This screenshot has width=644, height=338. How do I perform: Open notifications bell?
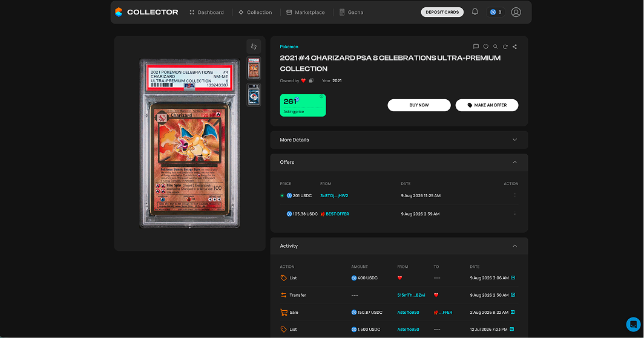point(475,12)
